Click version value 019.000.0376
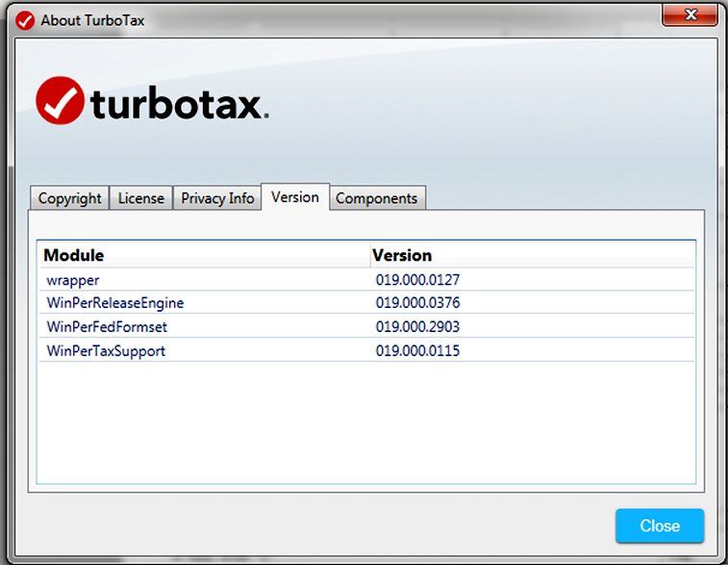The image size is (728, 565). (417, 302)
